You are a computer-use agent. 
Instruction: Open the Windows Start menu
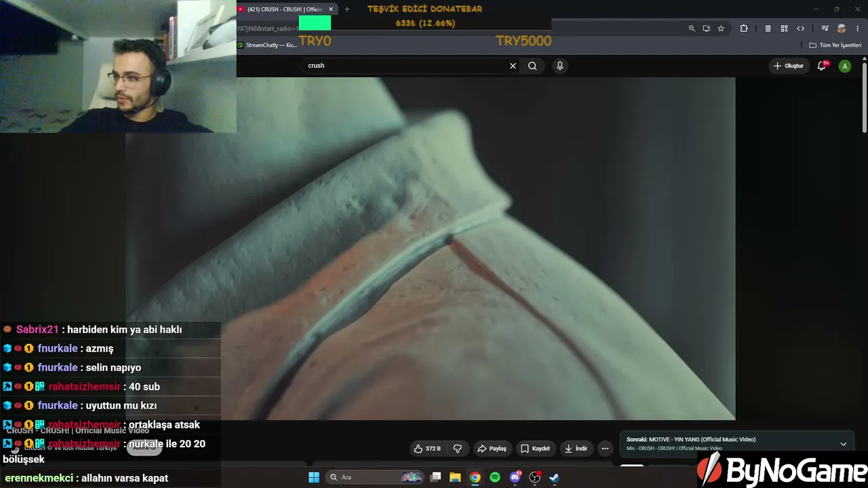(x=314, y=477)
